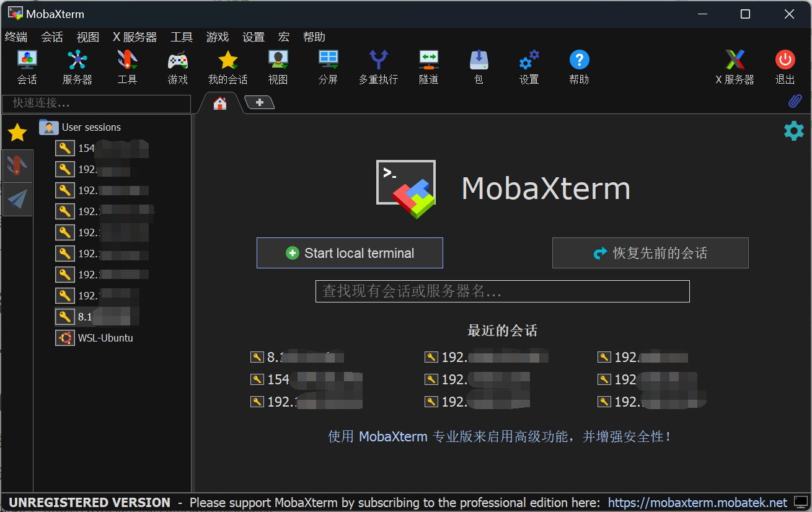Open the Swiss-knife Tools sidebar tab
The image size is (812, 512).
(x=17, y=166)
